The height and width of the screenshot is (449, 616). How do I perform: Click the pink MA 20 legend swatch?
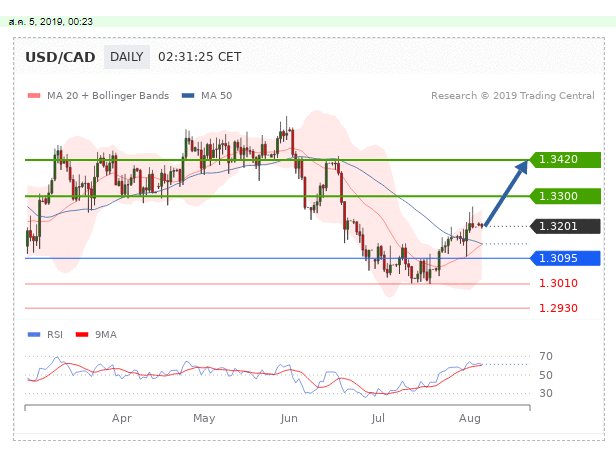point(34,95)
